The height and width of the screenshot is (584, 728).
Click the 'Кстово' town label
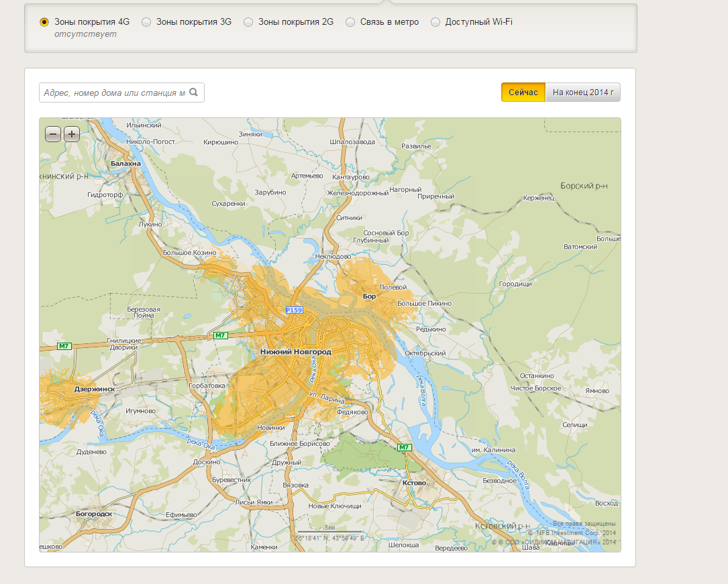tap(414, 482)
